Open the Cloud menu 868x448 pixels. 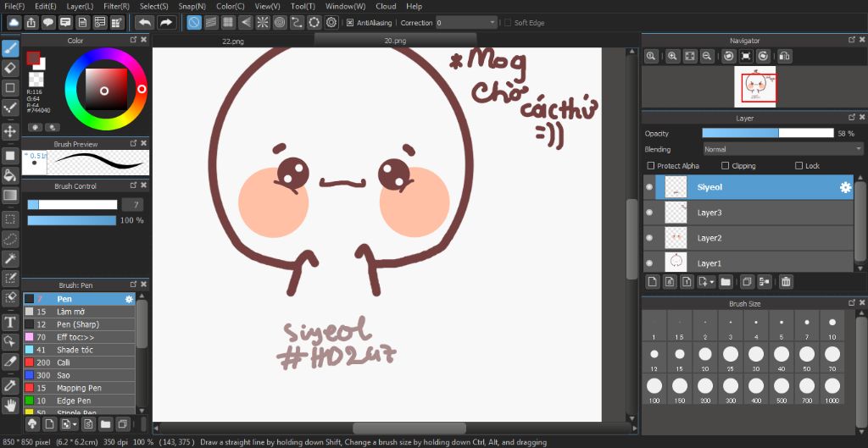386,6
